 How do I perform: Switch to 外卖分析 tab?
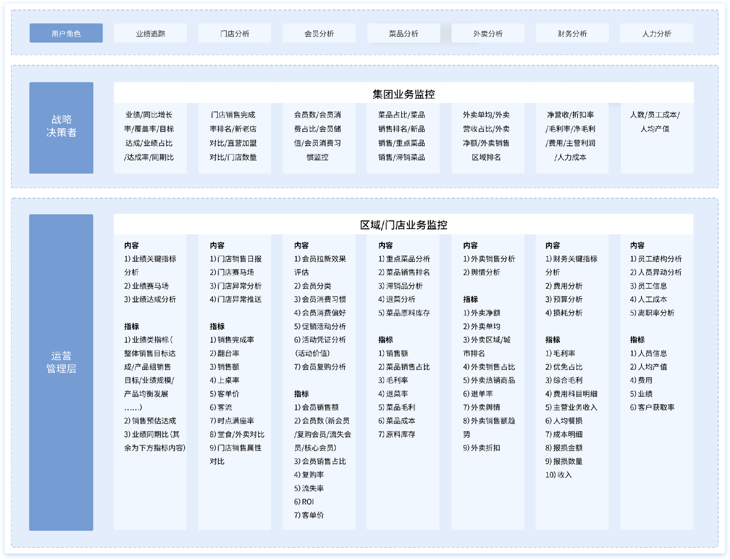point(488,33)
